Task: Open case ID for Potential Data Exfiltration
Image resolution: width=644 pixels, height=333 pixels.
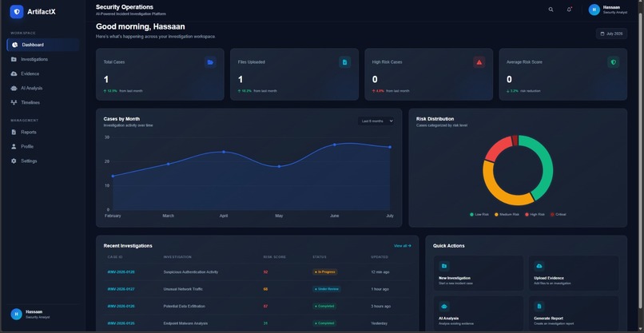Action: [x=121, y=307]
